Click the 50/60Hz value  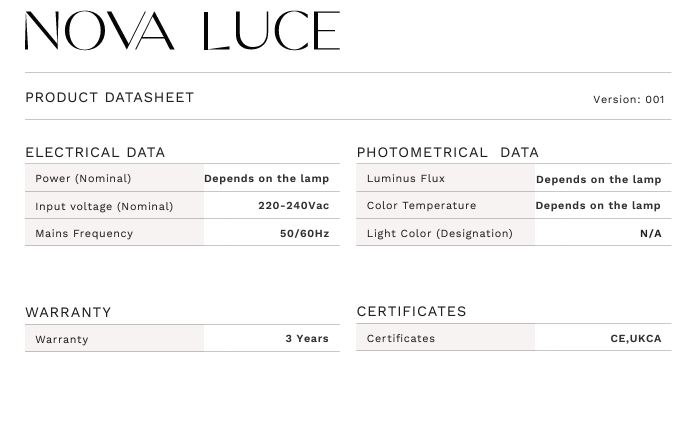coord(305,233)
